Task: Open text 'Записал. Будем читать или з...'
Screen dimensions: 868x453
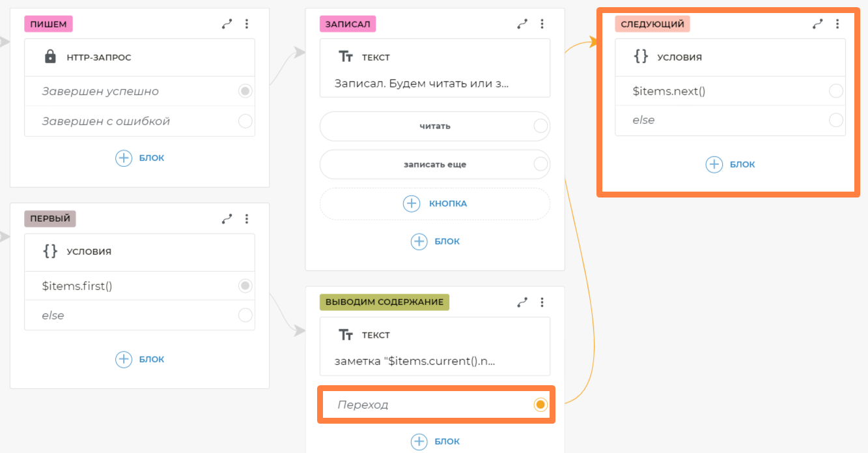Action: 421,83
